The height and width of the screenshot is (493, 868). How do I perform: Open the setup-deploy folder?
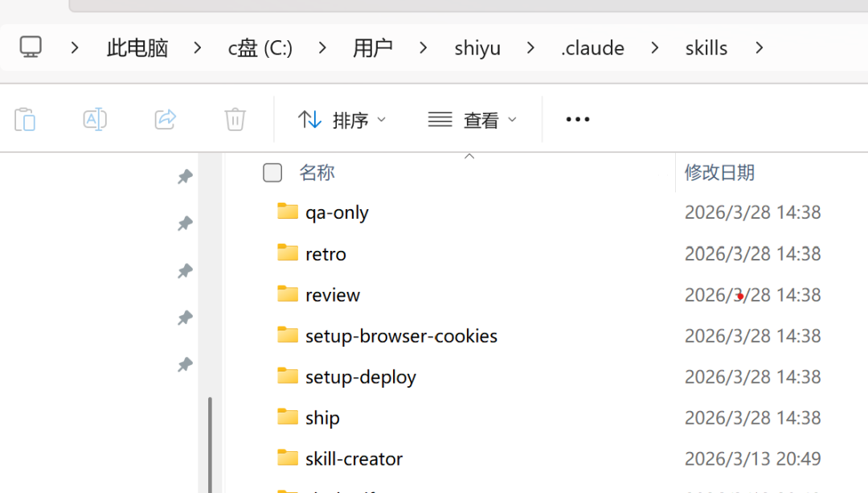(x=360, y=376)
